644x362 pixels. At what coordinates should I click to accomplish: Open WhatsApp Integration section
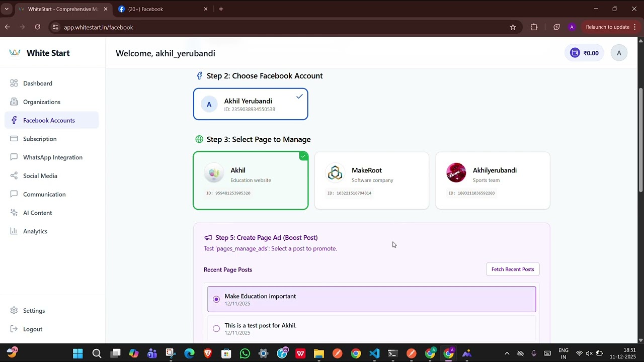(x=52, y=157)
